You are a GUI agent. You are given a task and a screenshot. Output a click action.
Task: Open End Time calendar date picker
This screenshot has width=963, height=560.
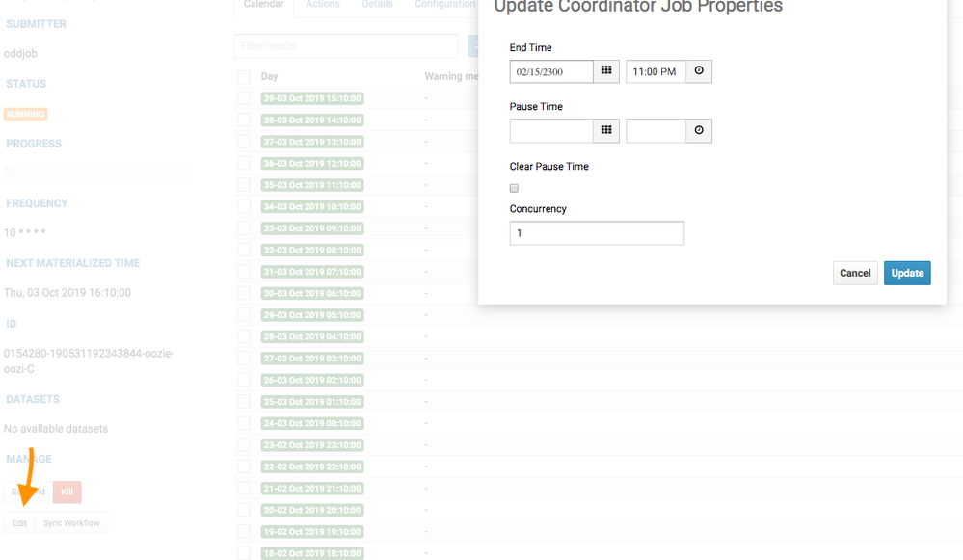(x=606, y=71)
